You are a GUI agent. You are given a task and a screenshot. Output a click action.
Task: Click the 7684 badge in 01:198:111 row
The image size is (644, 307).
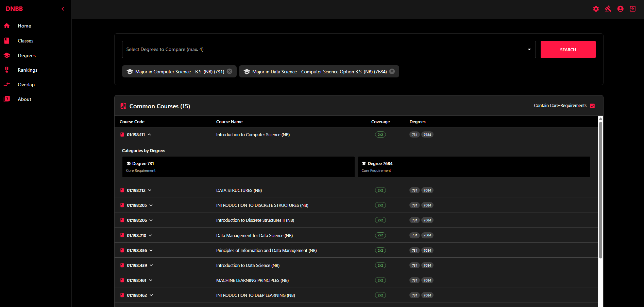pyautogui.click(x=427, y=135)
